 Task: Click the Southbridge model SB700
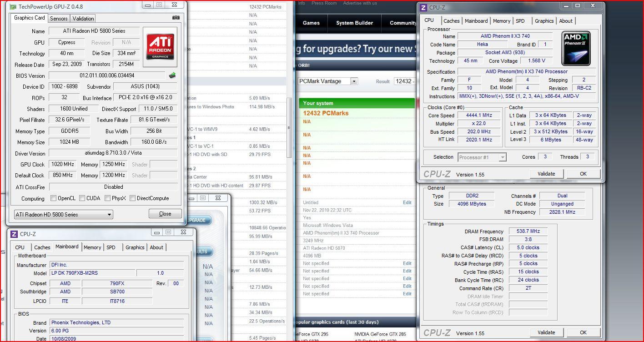(x=117, y=292)
